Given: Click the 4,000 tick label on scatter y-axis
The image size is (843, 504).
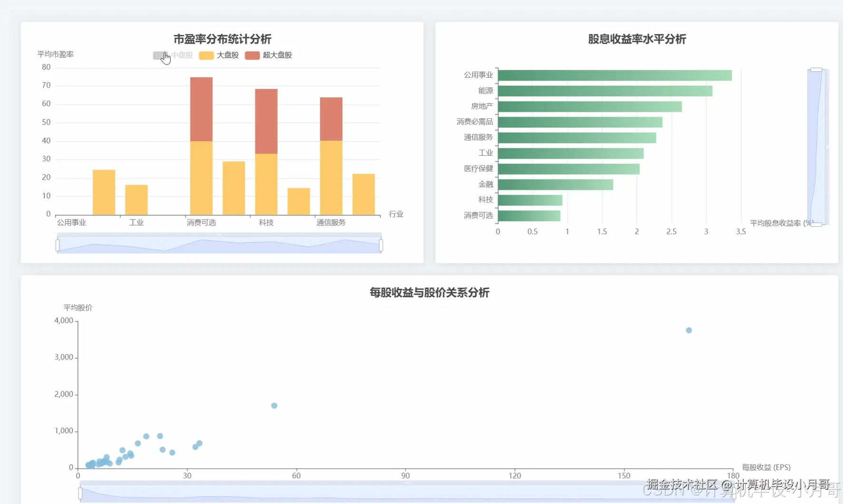Looking at the screenshot, I should (64, 321).
